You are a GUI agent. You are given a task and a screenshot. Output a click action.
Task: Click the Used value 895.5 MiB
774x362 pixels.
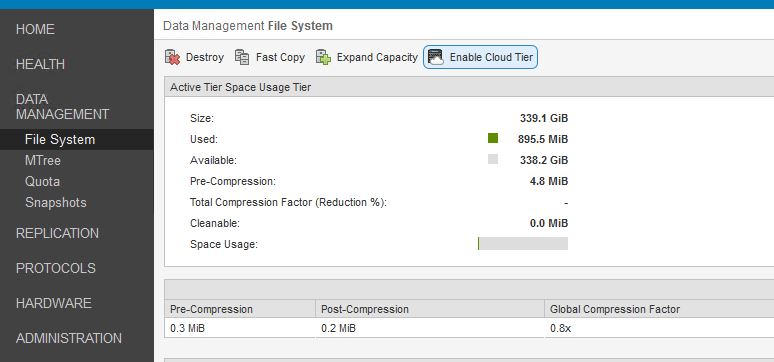point(543,139)
